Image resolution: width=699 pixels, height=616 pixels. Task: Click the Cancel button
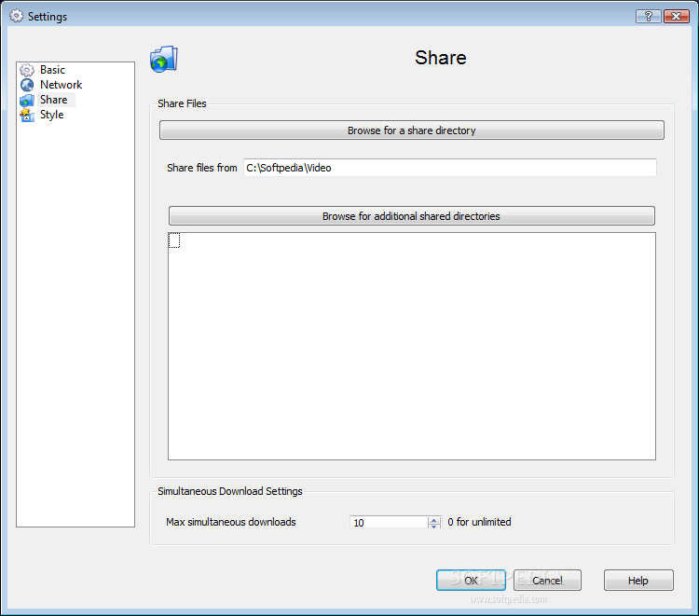tap(547, 580)
